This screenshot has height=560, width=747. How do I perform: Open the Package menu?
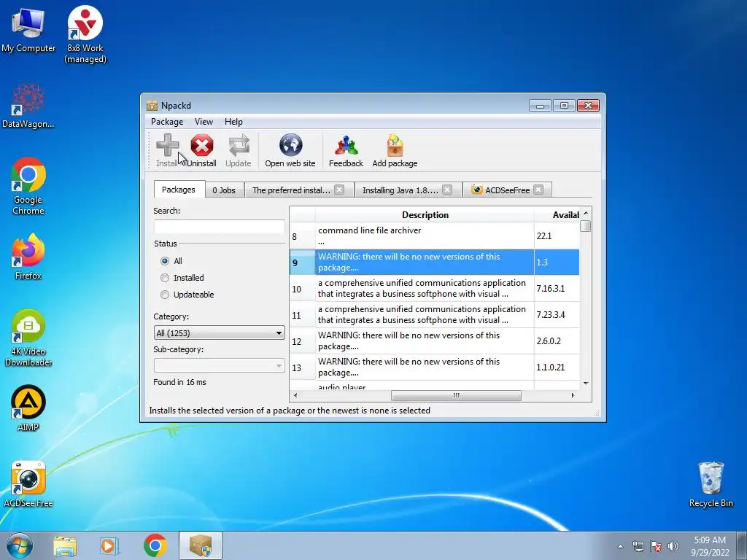tap(167, 122)
